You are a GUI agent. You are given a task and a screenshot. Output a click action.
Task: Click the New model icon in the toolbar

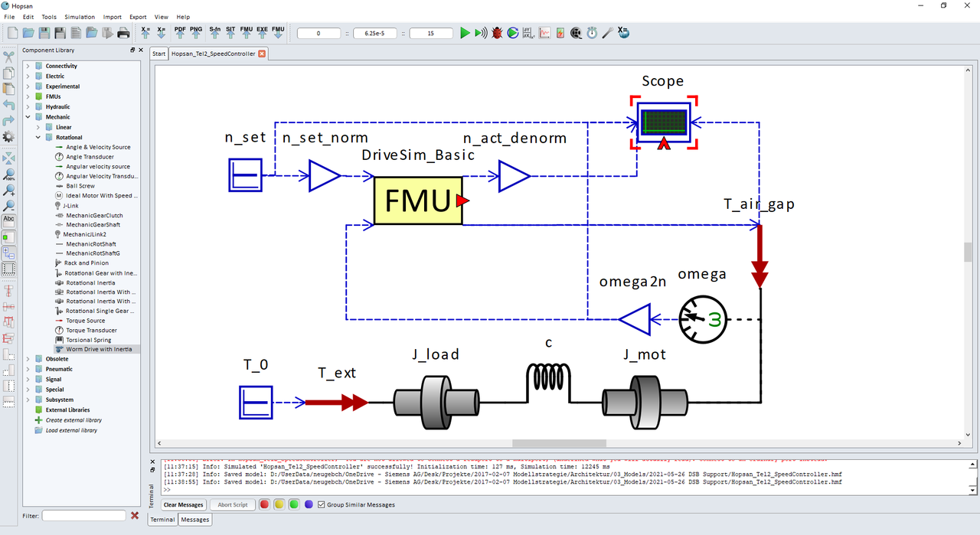click(12, 33)
